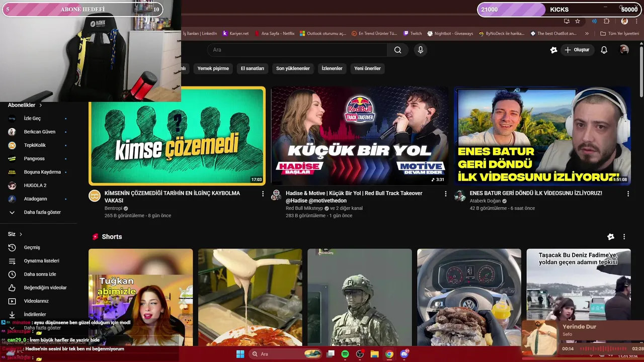
Task: Open the Chrome extensions puzzle icon
Action: coord(606,21)
